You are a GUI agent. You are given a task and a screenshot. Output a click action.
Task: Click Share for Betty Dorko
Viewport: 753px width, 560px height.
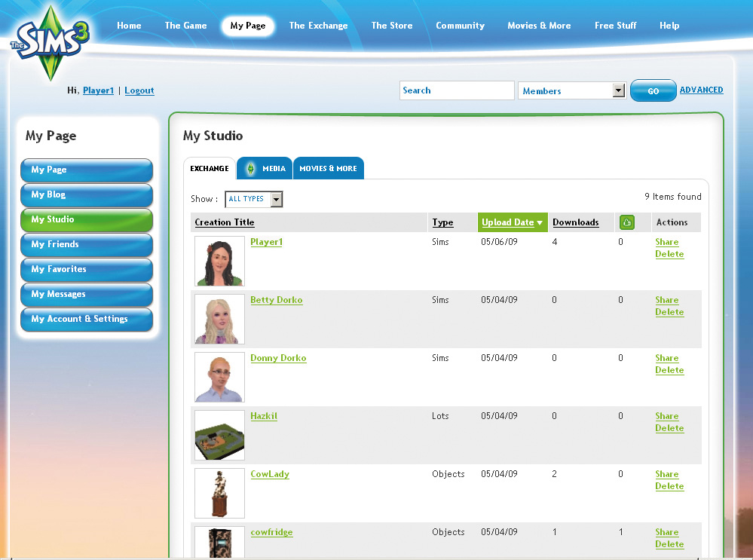coord(666,300)
